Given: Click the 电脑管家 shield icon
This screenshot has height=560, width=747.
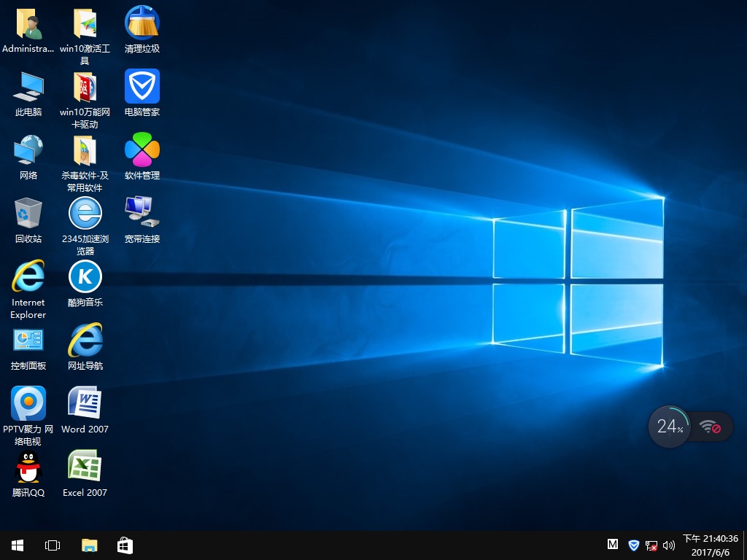Looking at the screenshot, I should (x=142, y=87).
